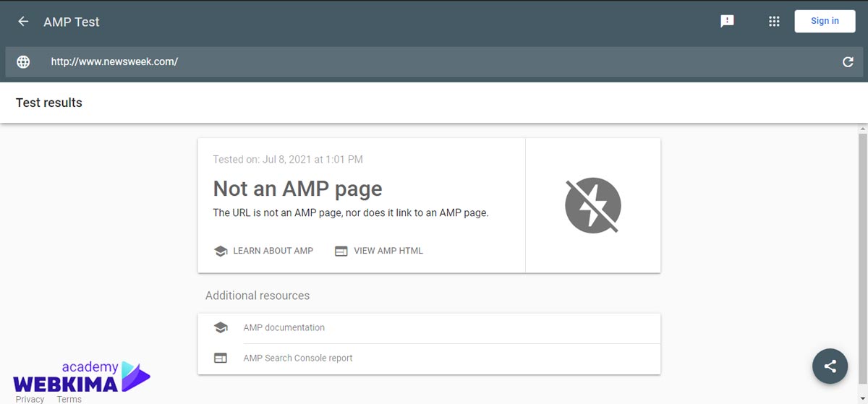Click the Sign in button
The image size is (868, 404).
tap(825, 21)
